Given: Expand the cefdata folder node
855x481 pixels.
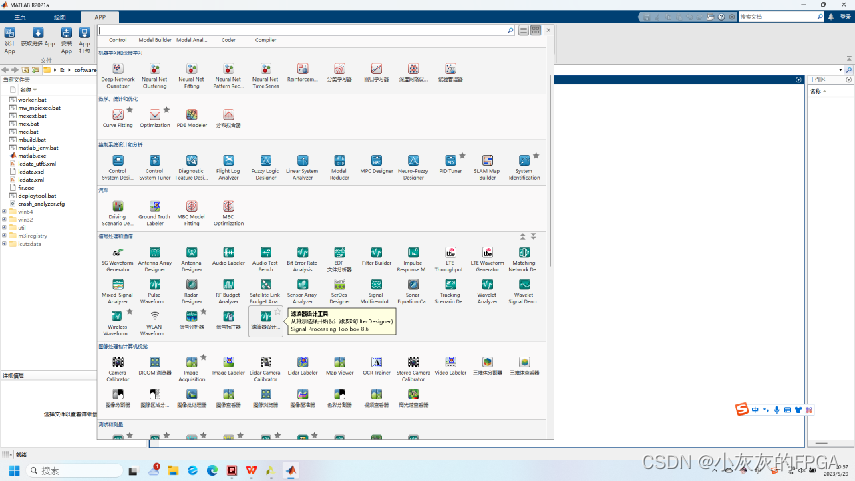Looking at the screenshot, I should [4, 244].
